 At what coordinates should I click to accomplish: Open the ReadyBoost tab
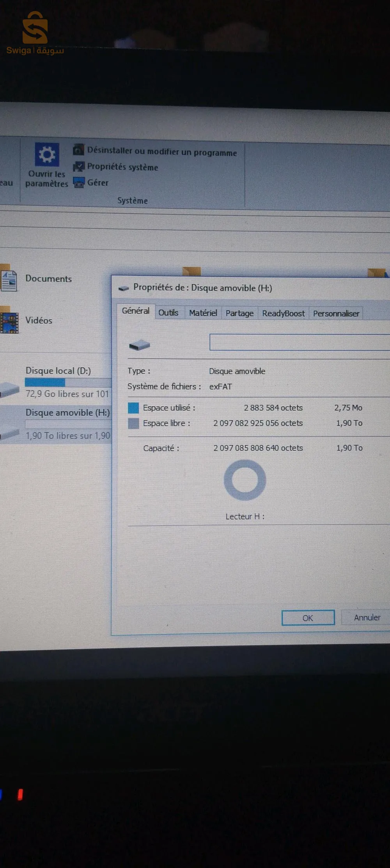[x=283, y=313]
